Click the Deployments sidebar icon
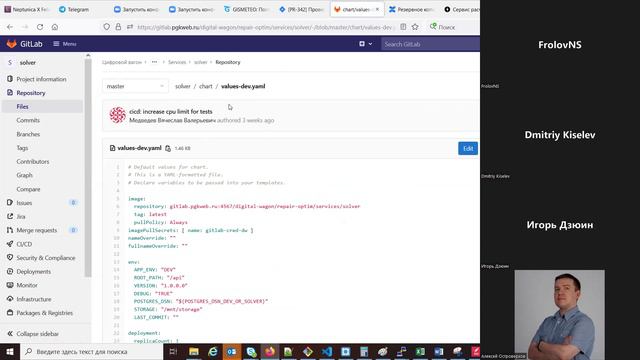Viewport: 640px width, 360px height. [x=10, y=271]
